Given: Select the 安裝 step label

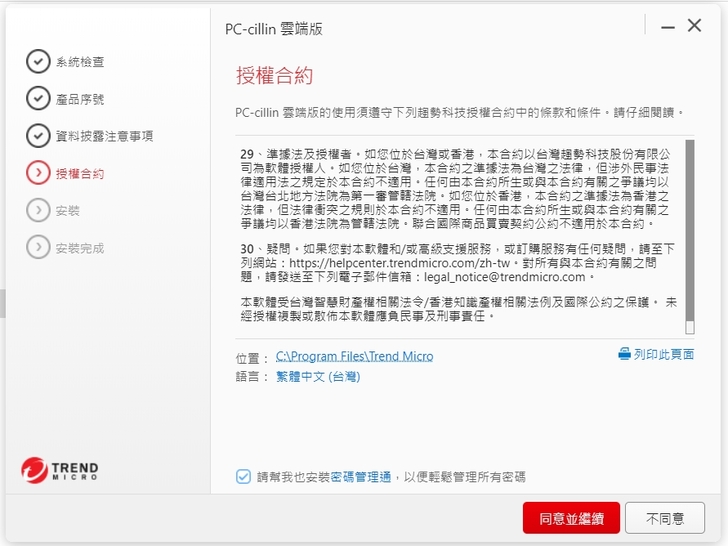Looking at the screenshot, I should click(68, 211).
